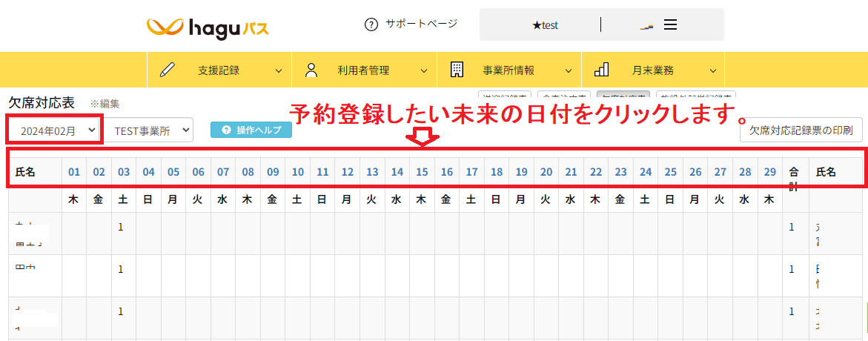Screen dimensions: 868x341
Task: Open the 利用者管理 menu
Action: (363, 70)
